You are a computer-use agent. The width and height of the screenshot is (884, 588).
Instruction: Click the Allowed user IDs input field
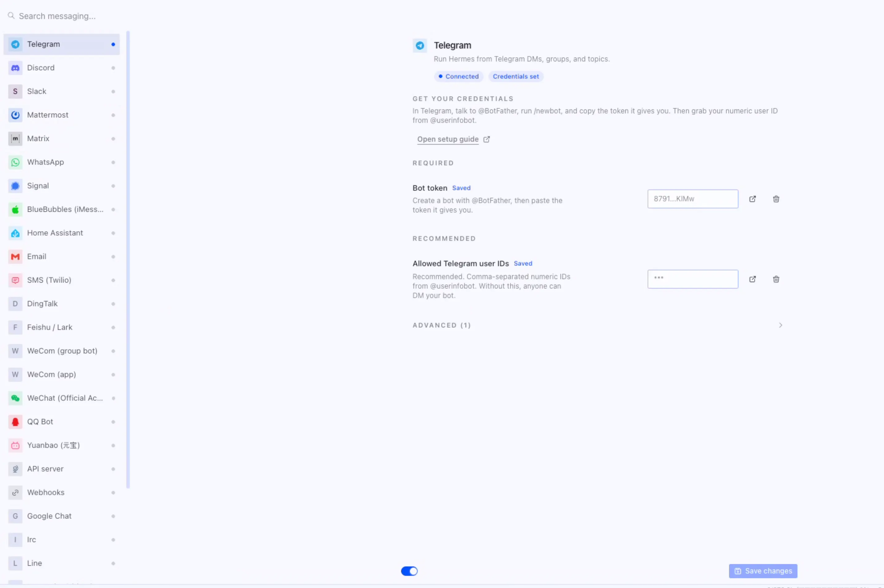tap(692, 279)
